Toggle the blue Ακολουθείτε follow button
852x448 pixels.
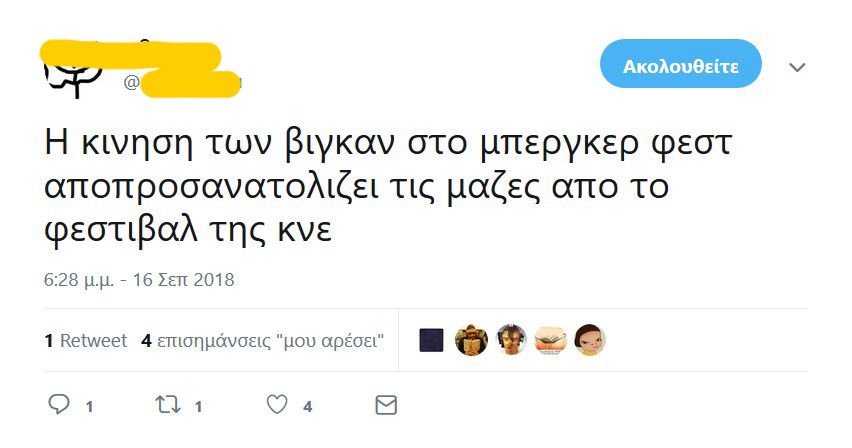[680, 67]
